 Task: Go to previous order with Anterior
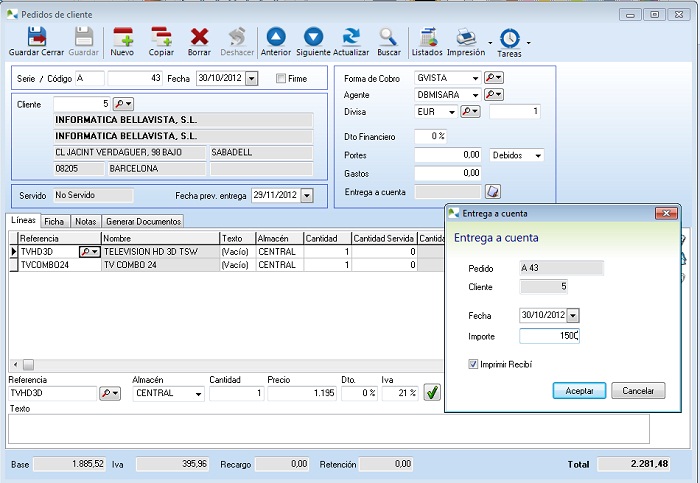(x=275, y=38)
